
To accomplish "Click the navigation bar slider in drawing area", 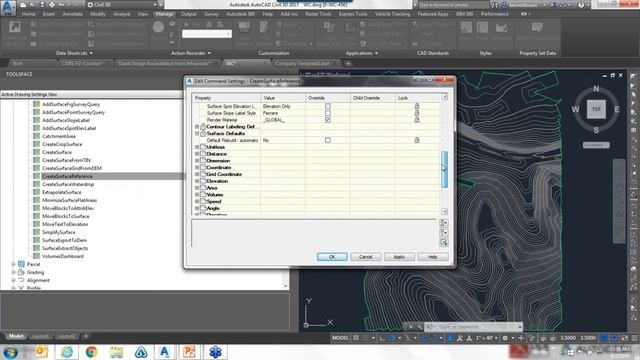I will [619, 201].
